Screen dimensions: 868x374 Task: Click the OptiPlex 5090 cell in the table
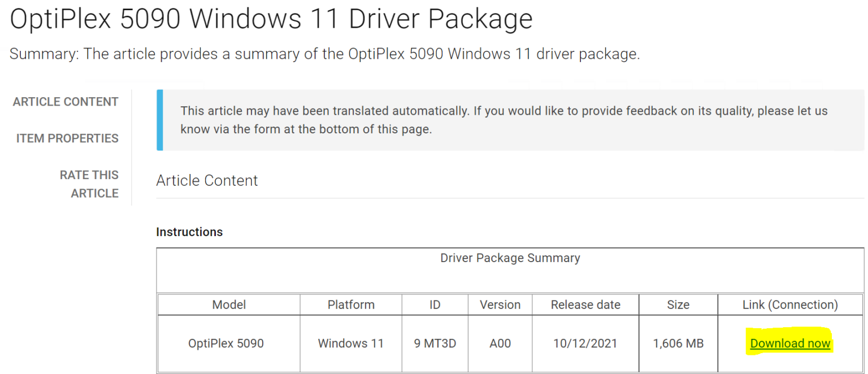point(228,343)
